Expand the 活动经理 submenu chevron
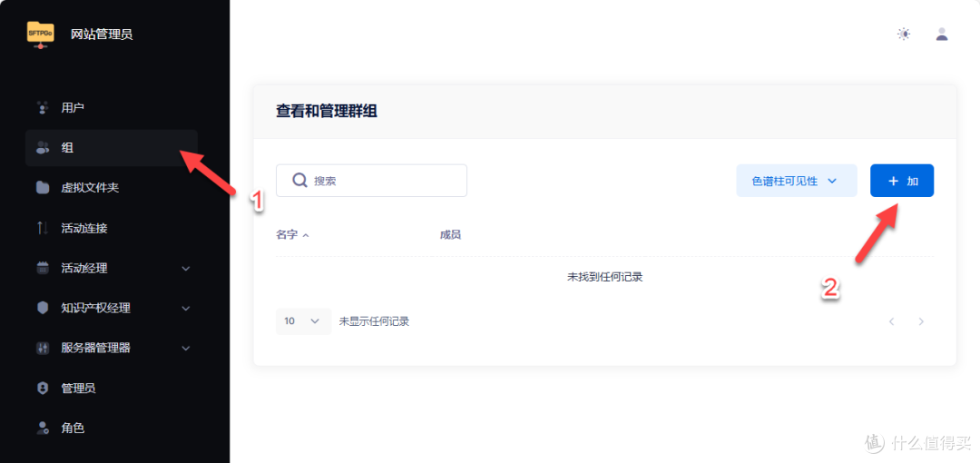Screen dimensions: 980x463 tap(186, 269)
